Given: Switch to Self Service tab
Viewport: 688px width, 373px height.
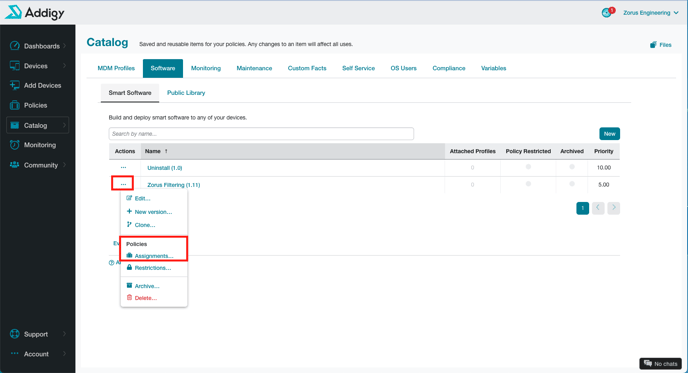Looking at the screenshot, I should (x=358, y=68).
